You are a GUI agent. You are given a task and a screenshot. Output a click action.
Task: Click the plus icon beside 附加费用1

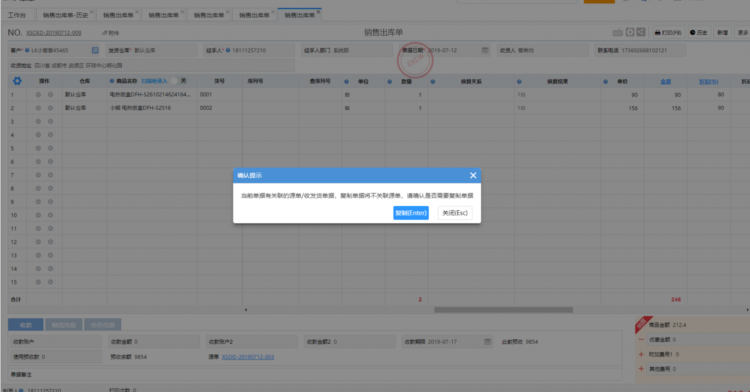641,354
